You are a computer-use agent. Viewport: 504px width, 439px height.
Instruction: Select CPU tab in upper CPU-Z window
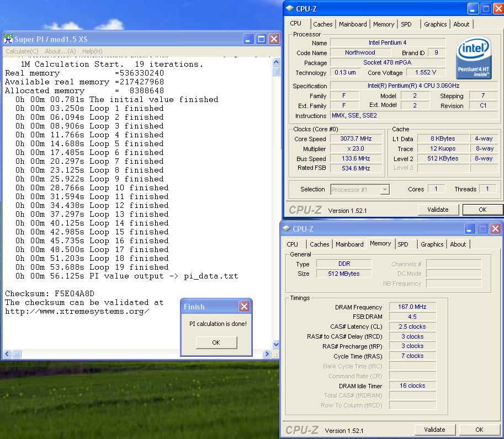(296, 23)
